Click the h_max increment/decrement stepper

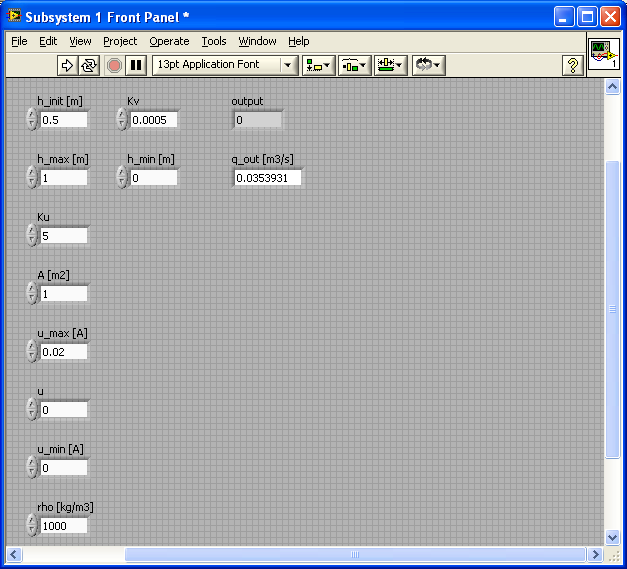click(32, 178)
